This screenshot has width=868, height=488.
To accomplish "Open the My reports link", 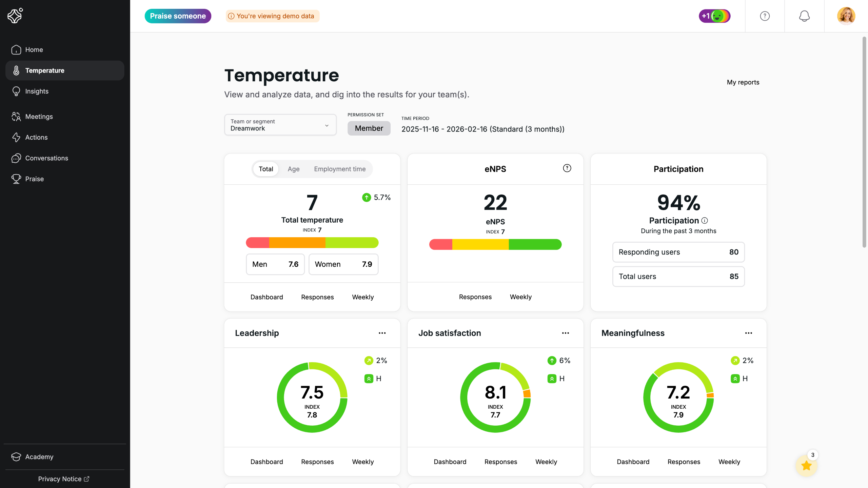I will pos(743,82).
